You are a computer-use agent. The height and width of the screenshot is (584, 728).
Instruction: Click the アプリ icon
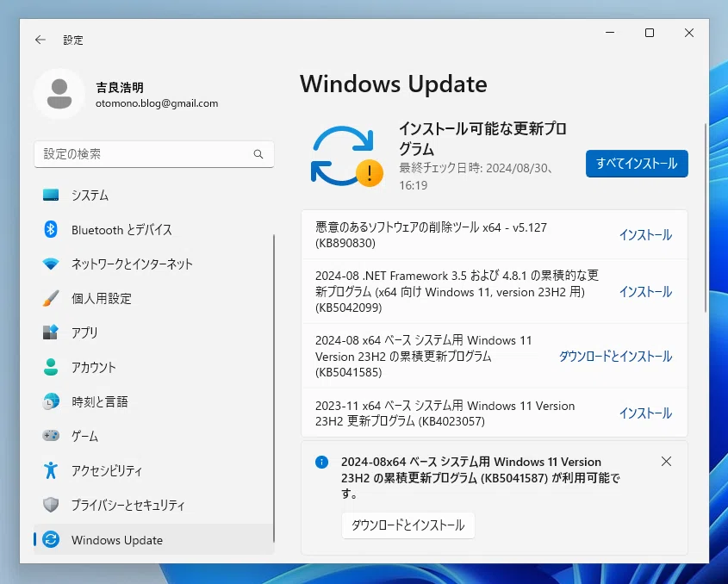pos(51,332)
